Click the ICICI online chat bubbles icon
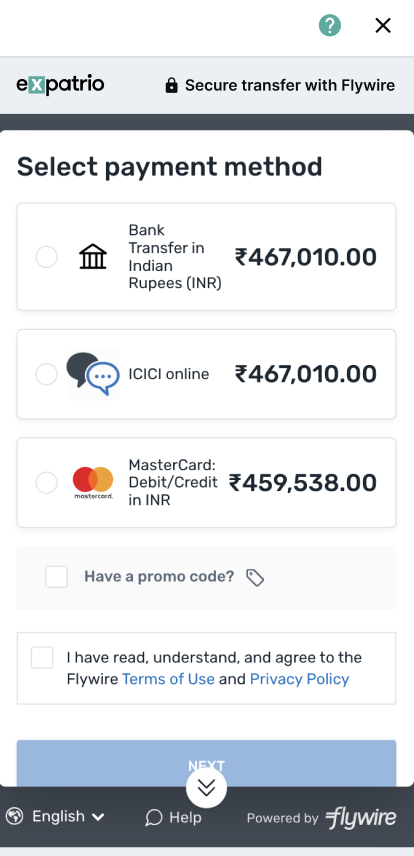 (x=93, y=374)
